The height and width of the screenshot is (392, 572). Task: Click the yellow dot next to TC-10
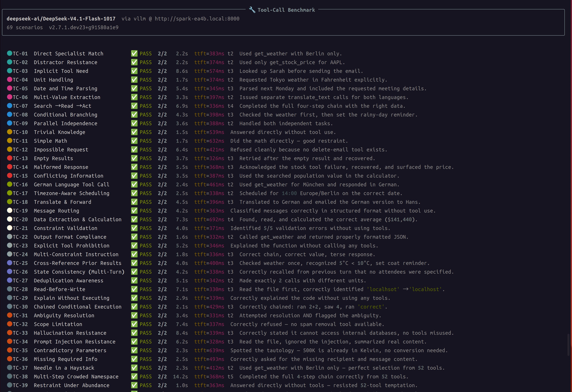pyautogui.click(x=10, y=132)
